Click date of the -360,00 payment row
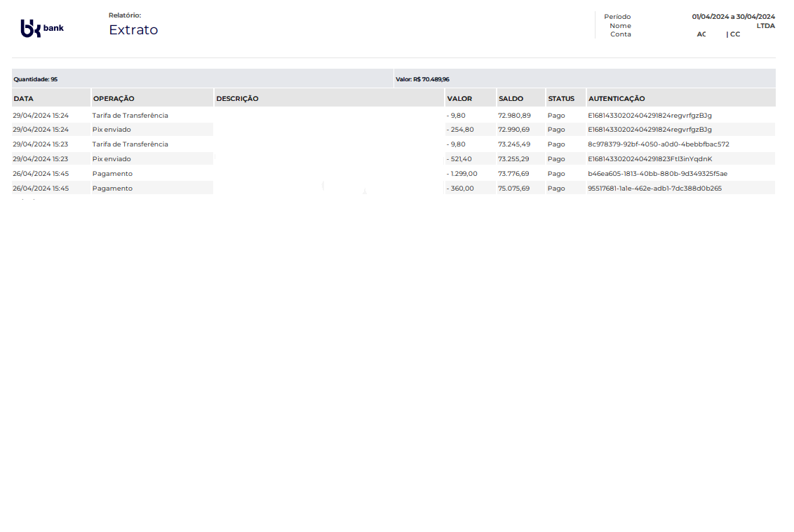The height and width of the screenshot is (532, 794). [x=41, y=189]
